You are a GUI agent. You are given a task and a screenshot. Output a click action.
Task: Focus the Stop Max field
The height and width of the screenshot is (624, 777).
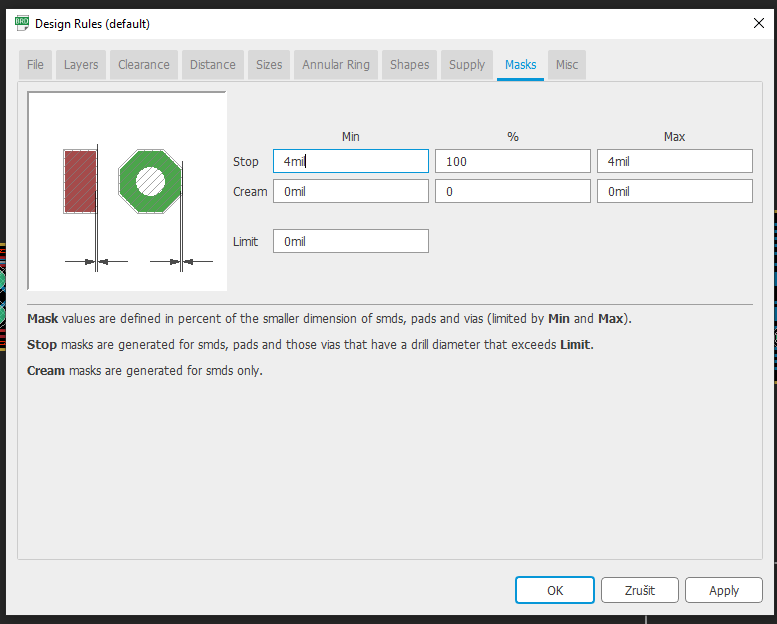click(674, 161)
